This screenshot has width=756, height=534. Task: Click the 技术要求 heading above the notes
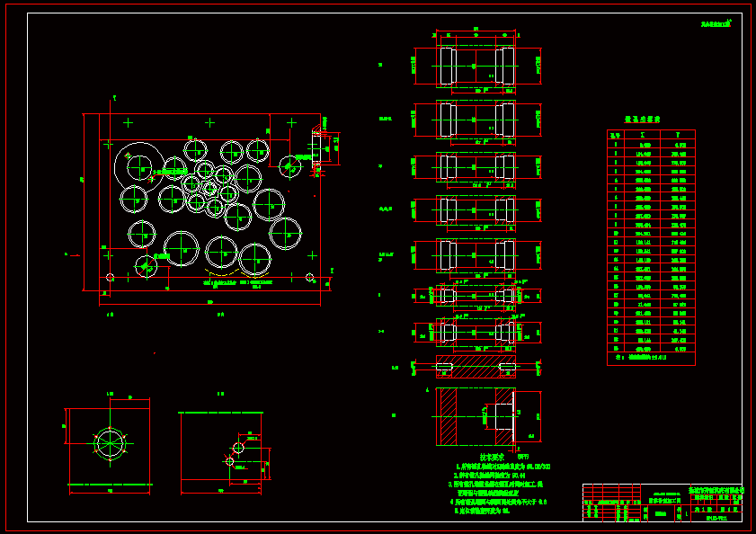pos(492,458)
